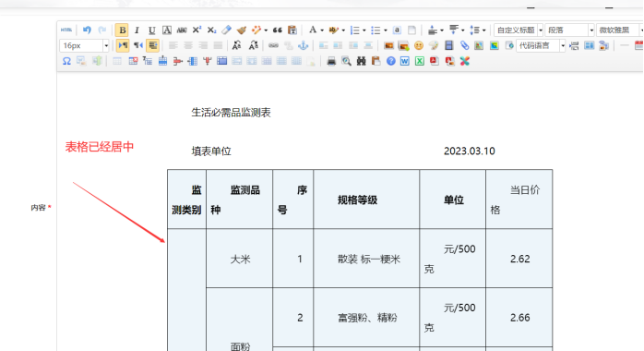
Task: Toggle bold formatting off
Action: click(122, 30)
